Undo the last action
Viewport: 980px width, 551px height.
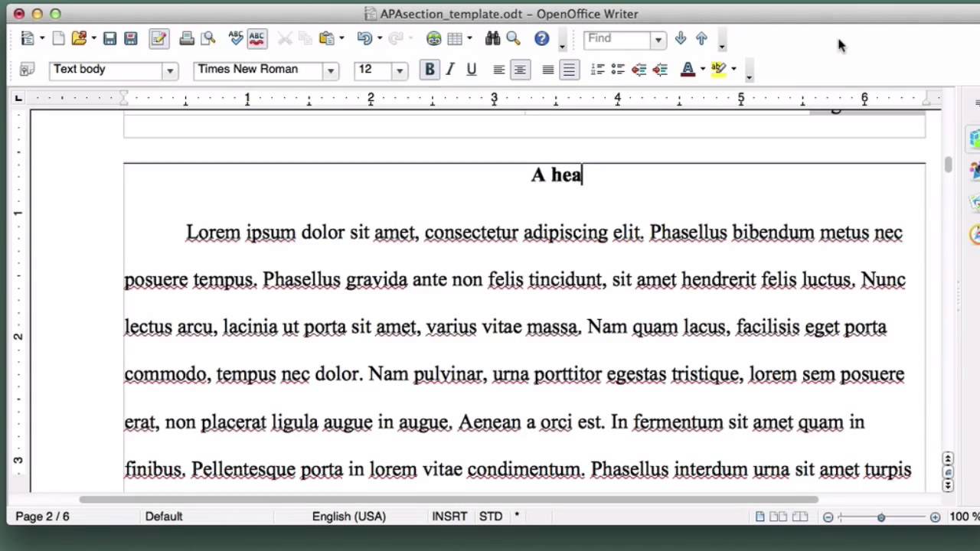[x=364, y=38]
